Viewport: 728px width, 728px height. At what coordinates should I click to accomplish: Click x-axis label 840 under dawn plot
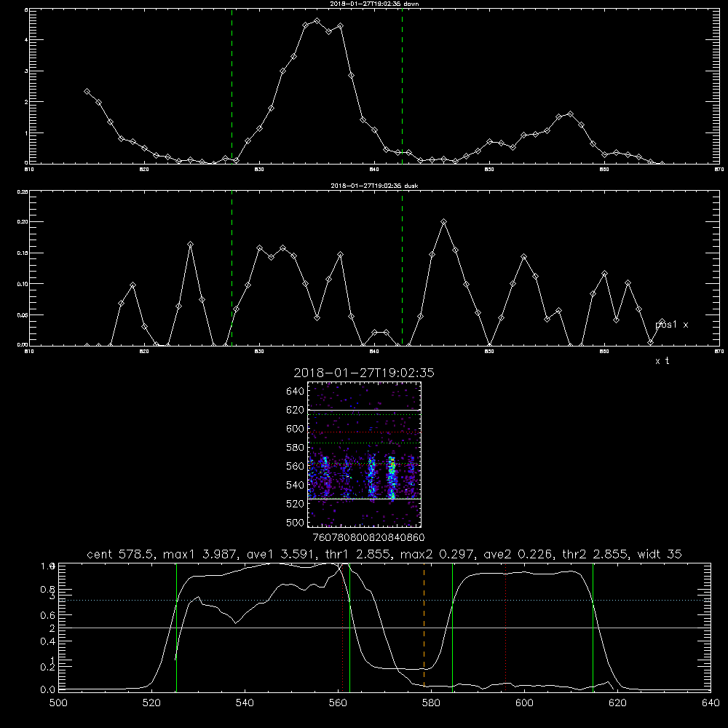point(374,170)
